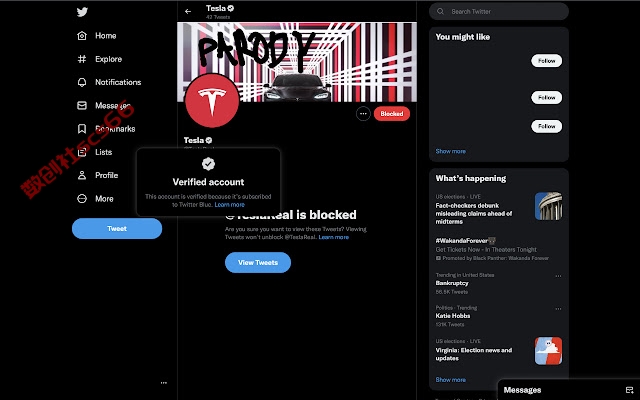Click the back arrow above profile
Screen dimensions: 640x400
click(x=188, y=12)
